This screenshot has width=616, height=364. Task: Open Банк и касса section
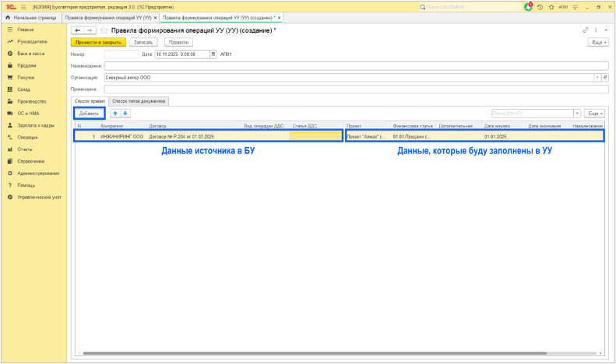pos(31,54)
